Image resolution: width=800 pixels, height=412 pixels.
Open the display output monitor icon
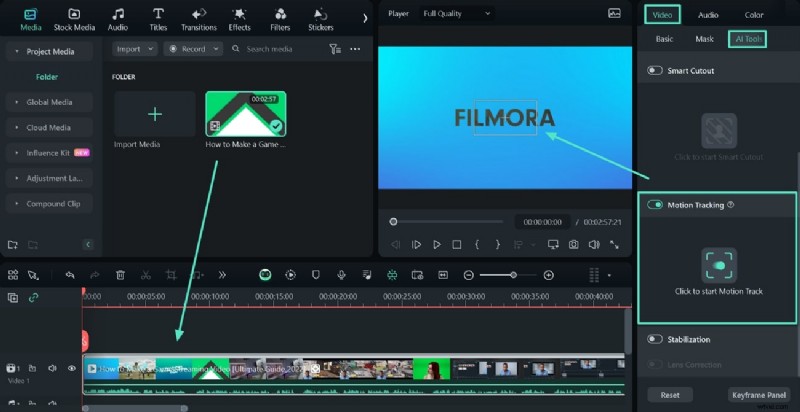click(553, 245)
